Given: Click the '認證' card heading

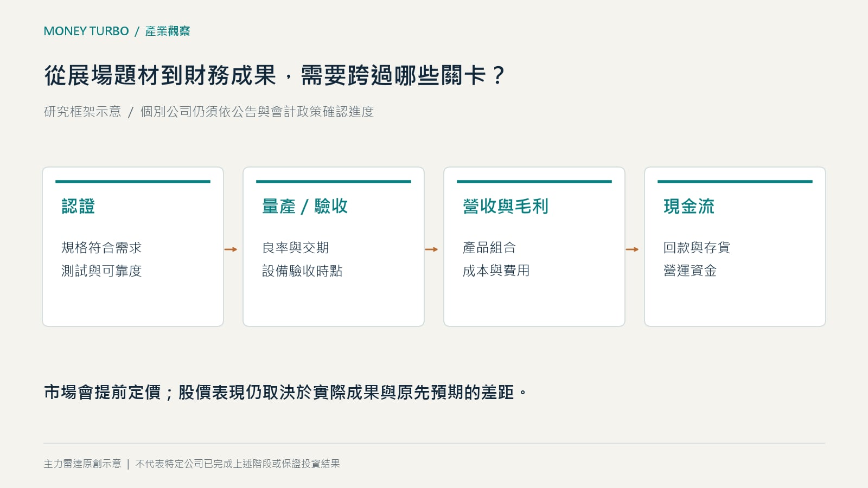Looking at the screenshot, I should pos(78,206).
